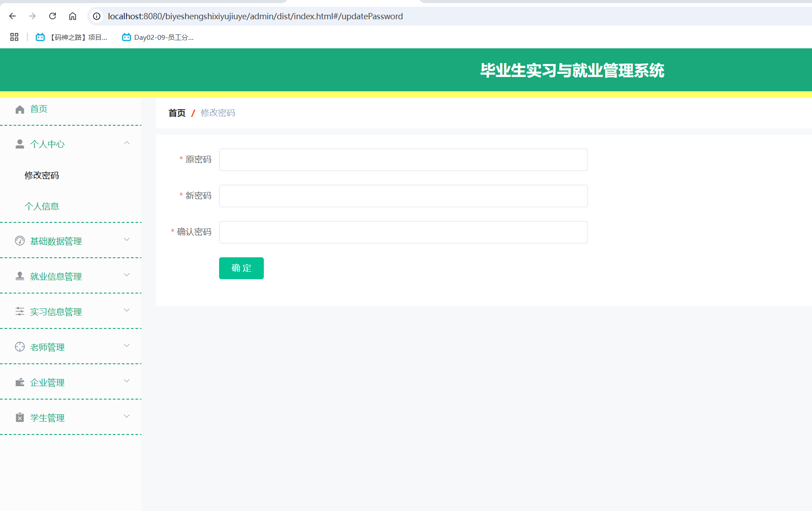
Task: Open the 老师管理 menu
Action: pos(71,347)
